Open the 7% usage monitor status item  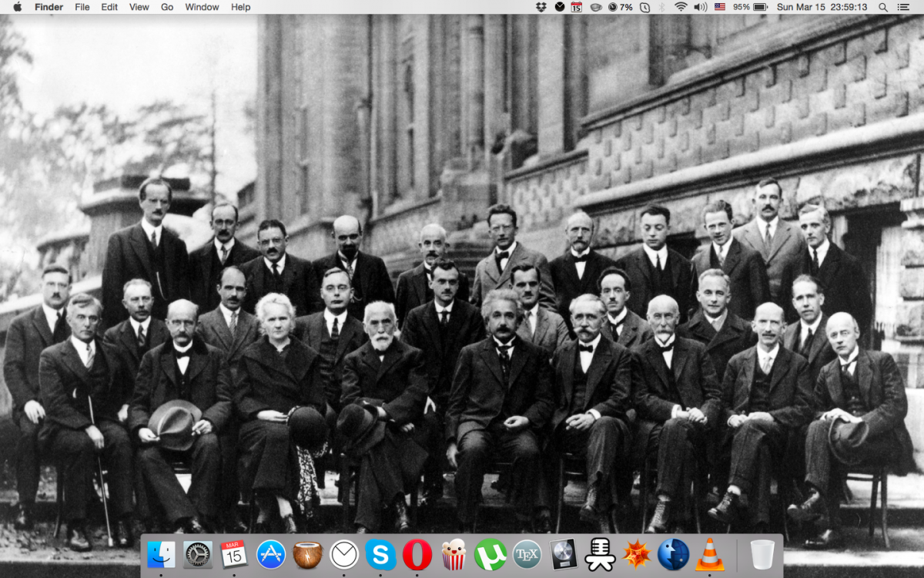pyautogui.click(x=620, y=7)
